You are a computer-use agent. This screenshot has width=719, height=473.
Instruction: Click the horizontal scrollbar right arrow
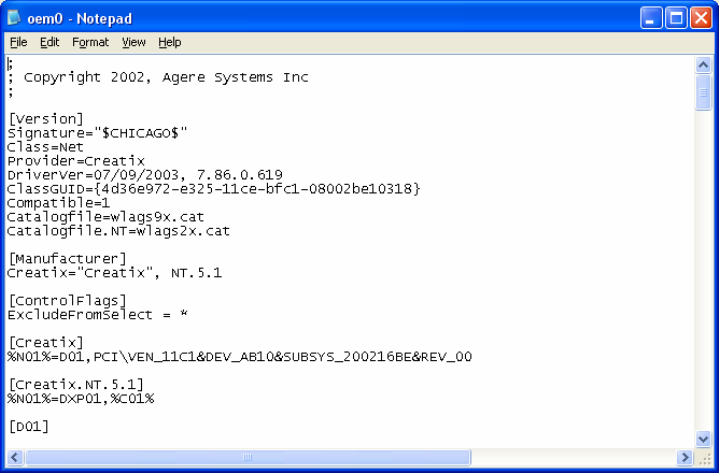coord(685,457)
